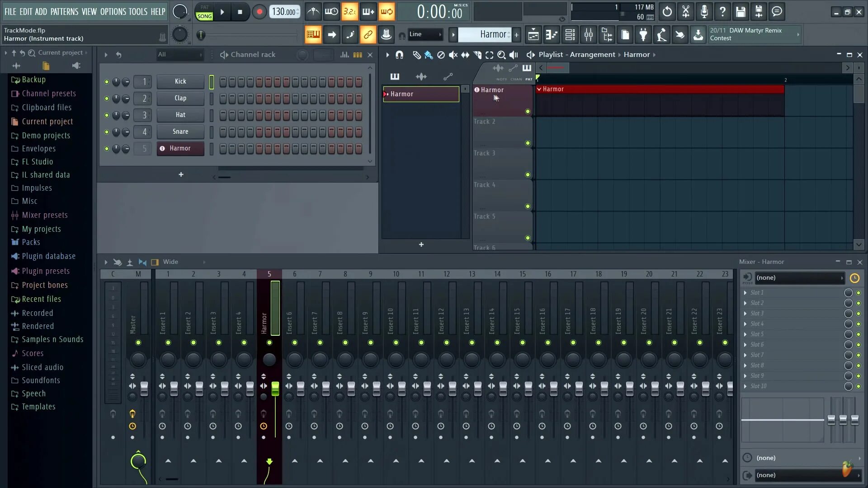Expand the Wide stereo preset selector
Screen dimensions: 868x488
[204, 262]
